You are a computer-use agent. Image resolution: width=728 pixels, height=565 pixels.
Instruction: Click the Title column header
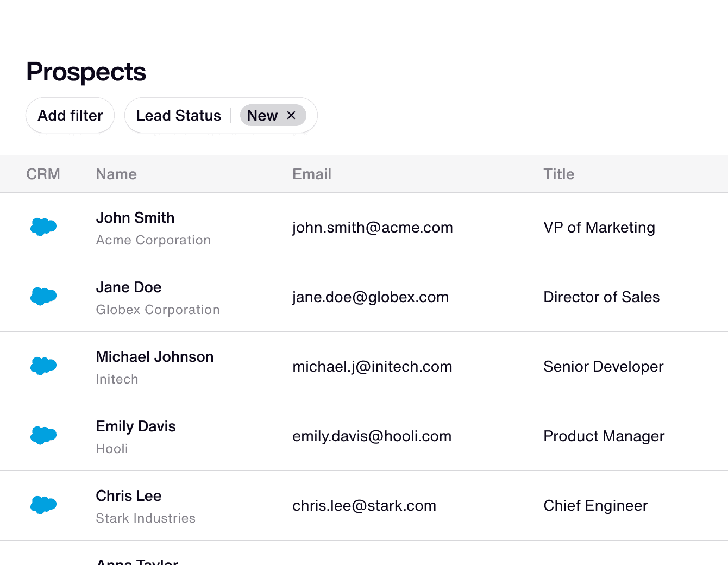click(558, 174)
